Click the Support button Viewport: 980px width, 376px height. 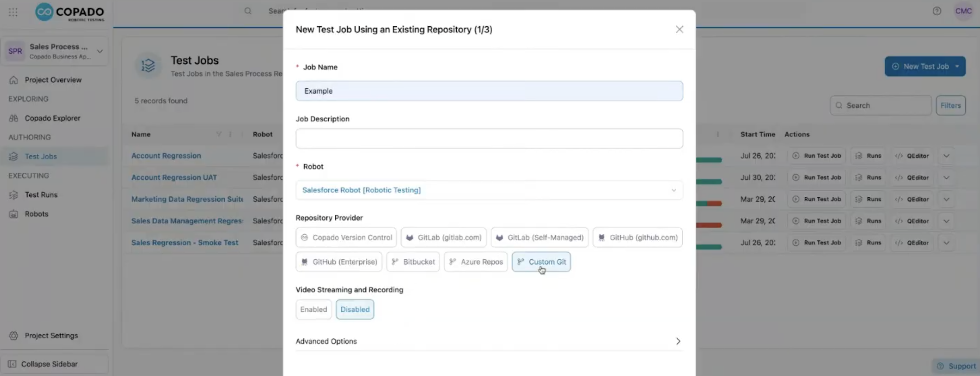(956, 366)
